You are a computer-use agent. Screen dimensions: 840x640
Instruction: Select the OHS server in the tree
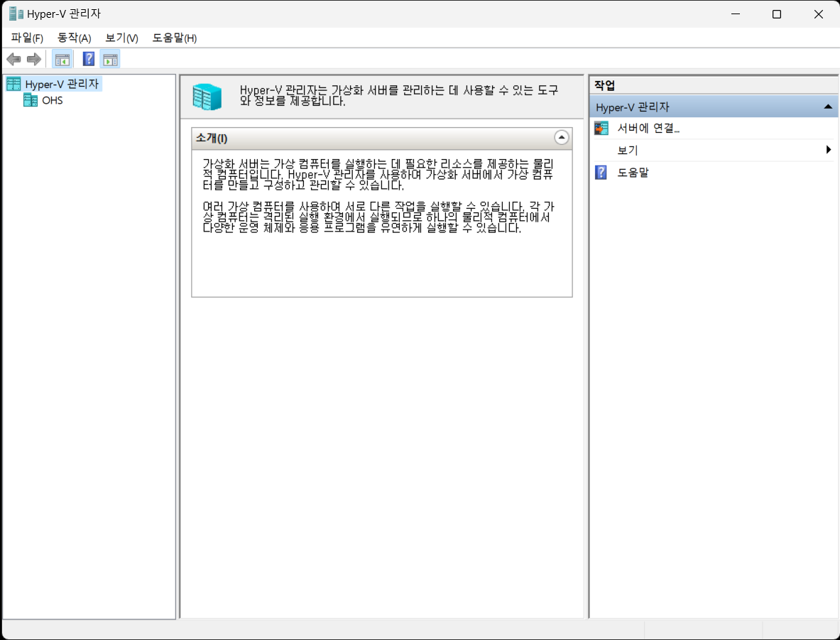[x=53, y=100]
